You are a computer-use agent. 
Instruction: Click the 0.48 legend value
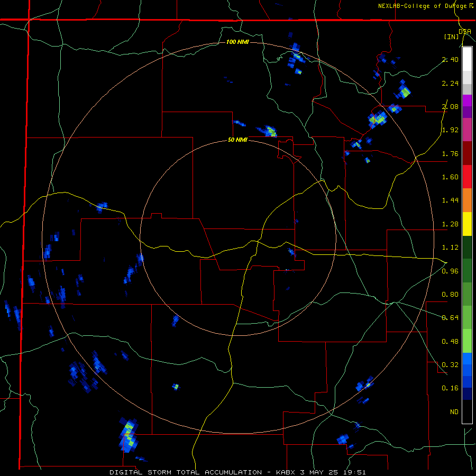[x=450, y=342]
